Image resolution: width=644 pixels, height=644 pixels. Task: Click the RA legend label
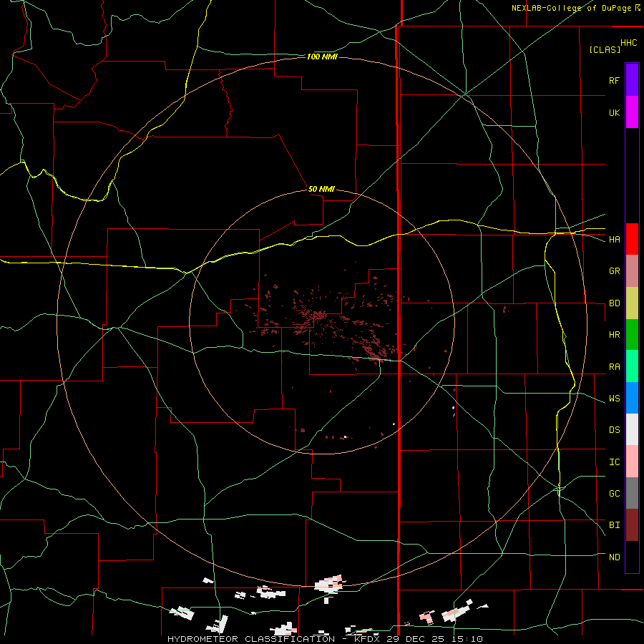pos(614,366)
